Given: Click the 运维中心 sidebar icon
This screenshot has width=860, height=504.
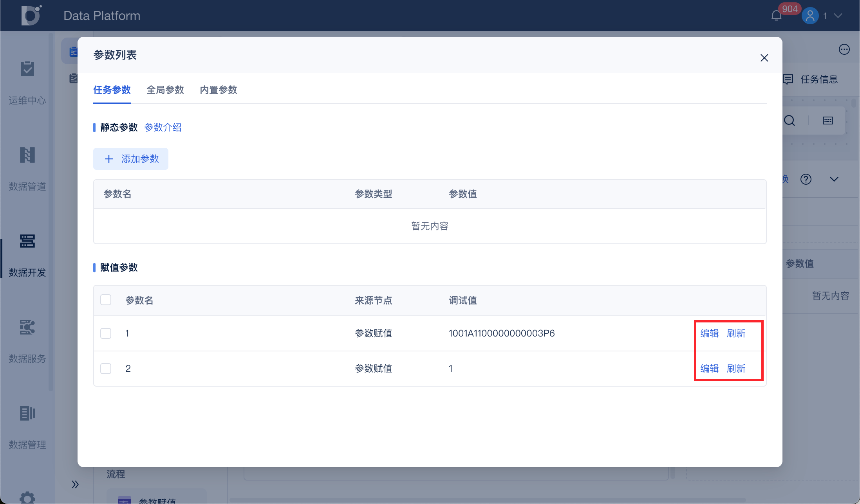Looking at the screenshot, I should click(27, 69).
